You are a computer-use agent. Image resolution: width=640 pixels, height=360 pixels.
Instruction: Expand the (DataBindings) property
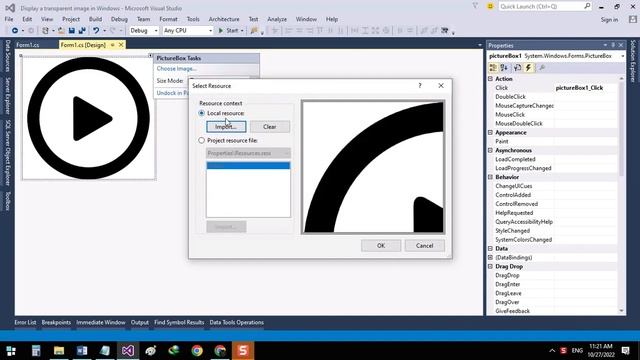click(x=491, y=258)
